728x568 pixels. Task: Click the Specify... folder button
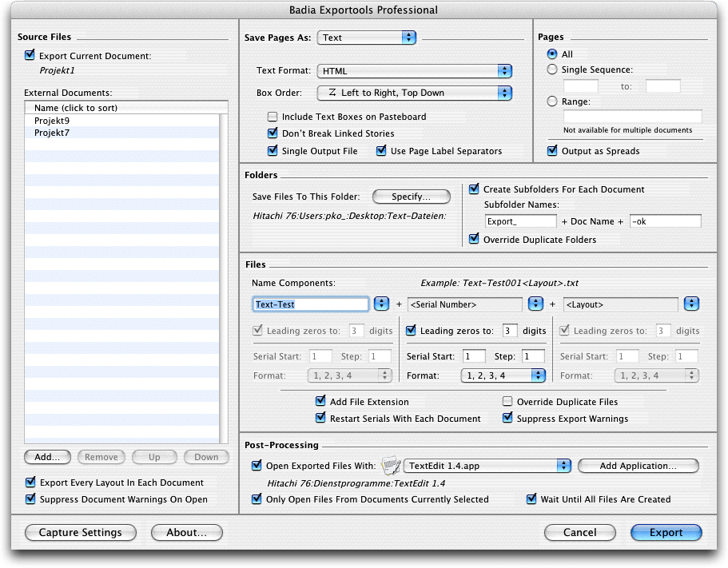(412, 197)
